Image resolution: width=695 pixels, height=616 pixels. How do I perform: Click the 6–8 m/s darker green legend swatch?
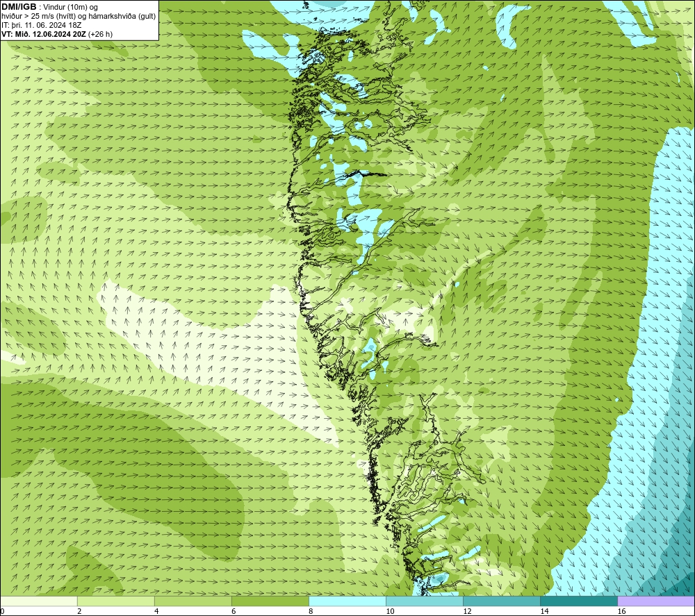(x=270, y=601)
